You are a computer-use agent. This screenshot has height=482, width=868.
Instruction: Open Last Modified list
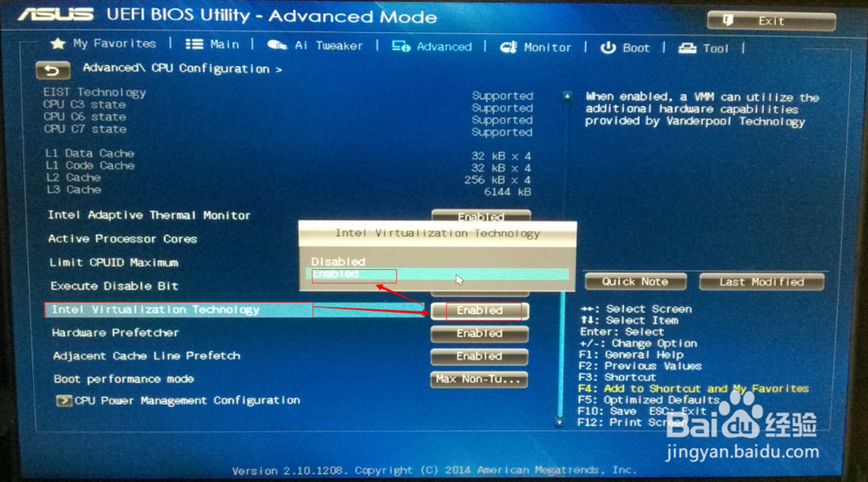click(762, 282)
